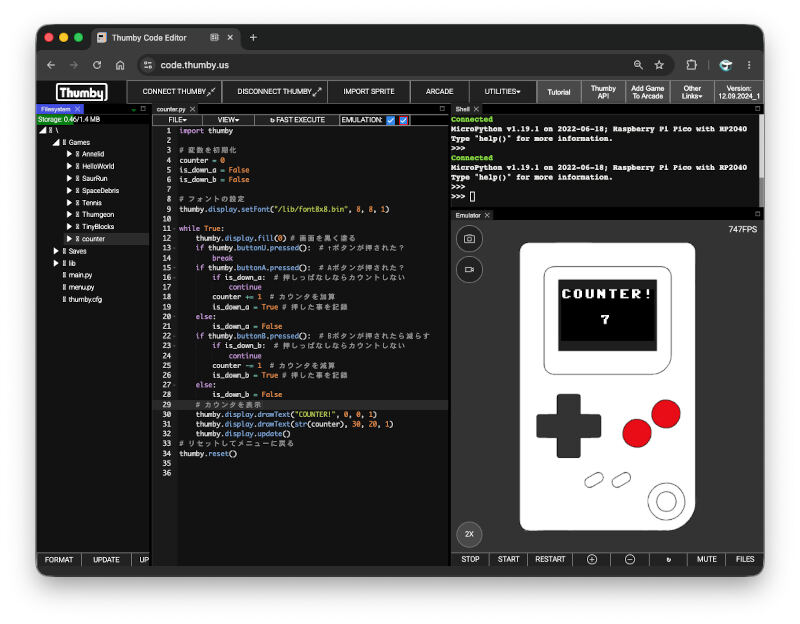Open the Thumby API link
This screenshot has width=800, height=624.
coord(603,92)
